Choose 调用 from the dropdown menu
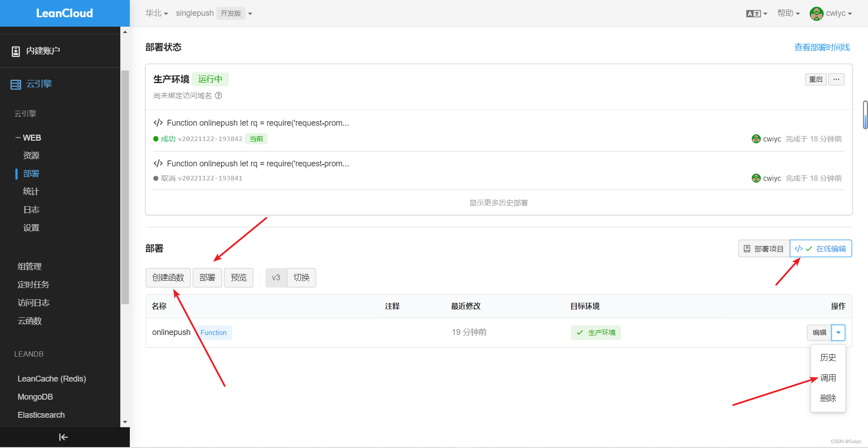Screen dimensions: 868x448 (828, 378)
